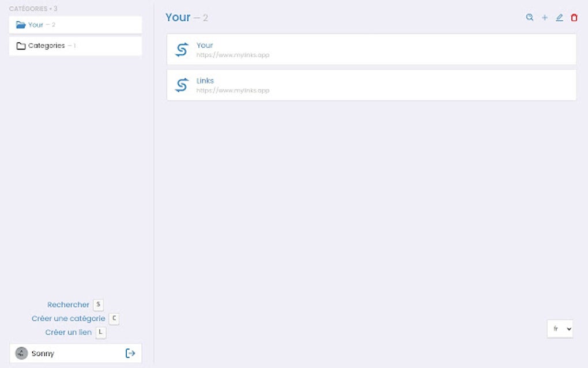Select the Categories category in sidebar
The width and height of the screenshot is (588, 368).
point(47,46)
